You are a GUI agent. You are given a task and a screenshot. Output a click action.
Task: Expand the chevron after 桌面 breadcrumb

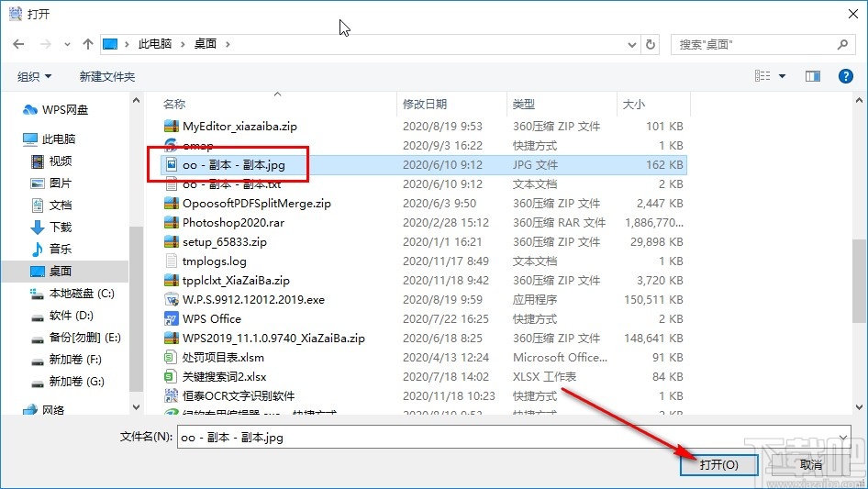coord(228,44)
